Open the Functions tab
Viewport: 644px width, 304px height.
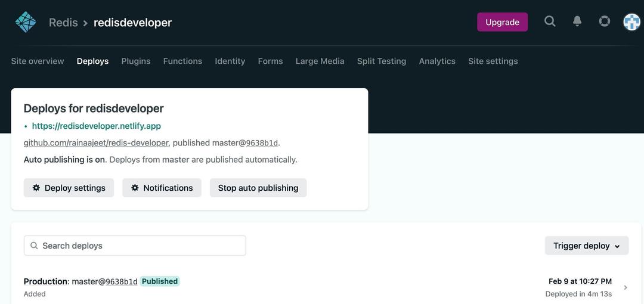(182, 61)
